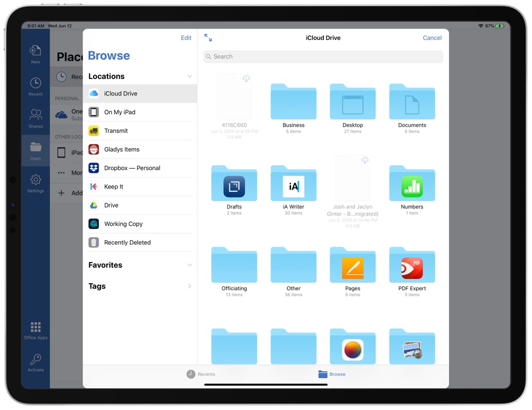Open the Desktop folder
The width and height of the screenshot is (532, 410).
[x=353, y=109]
